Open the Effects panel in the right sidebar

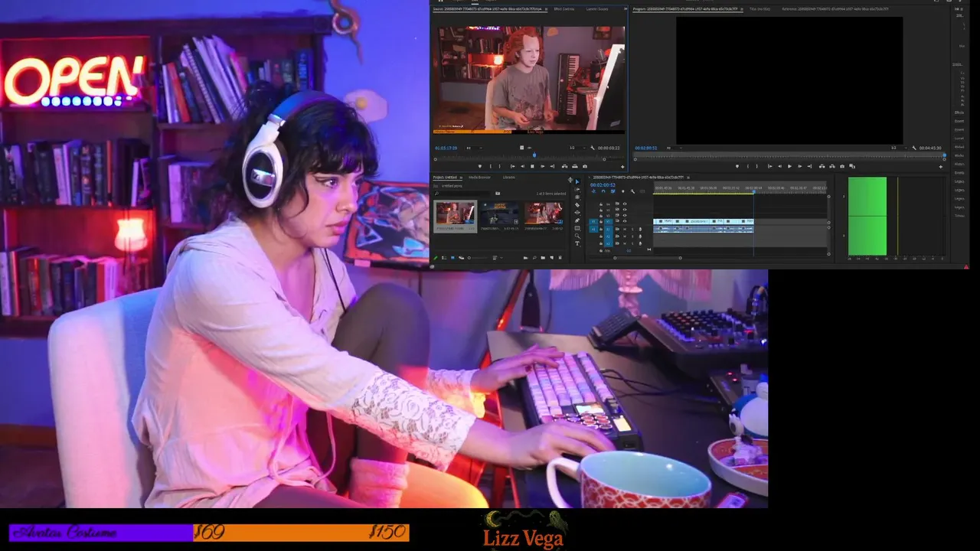point(959,112)
